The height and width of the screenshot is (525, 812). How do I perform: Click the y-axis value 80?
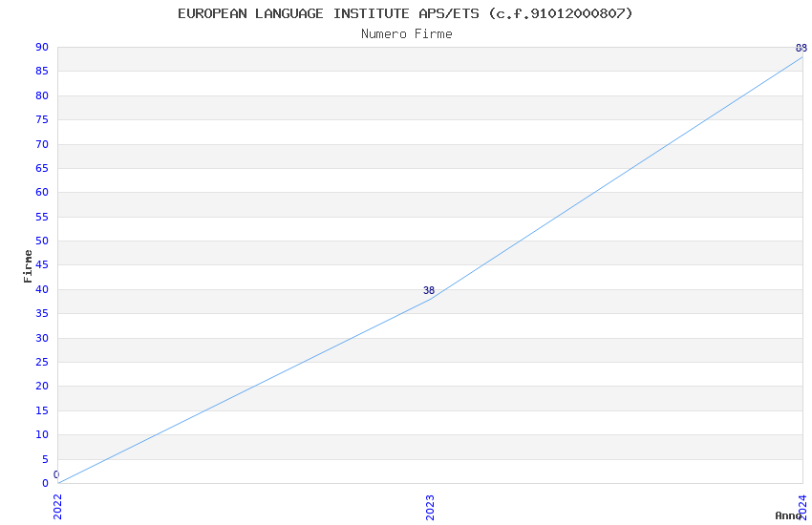[42, 95]
